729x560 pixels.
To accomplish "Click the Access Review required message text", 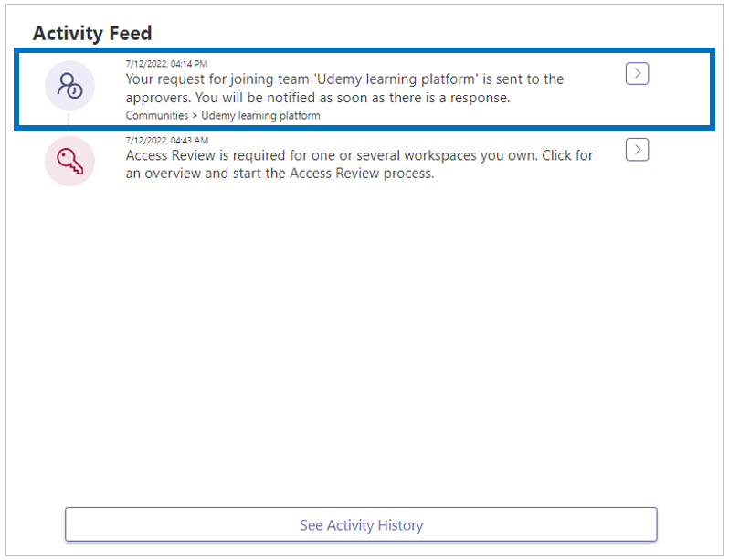I will (359, 164).
